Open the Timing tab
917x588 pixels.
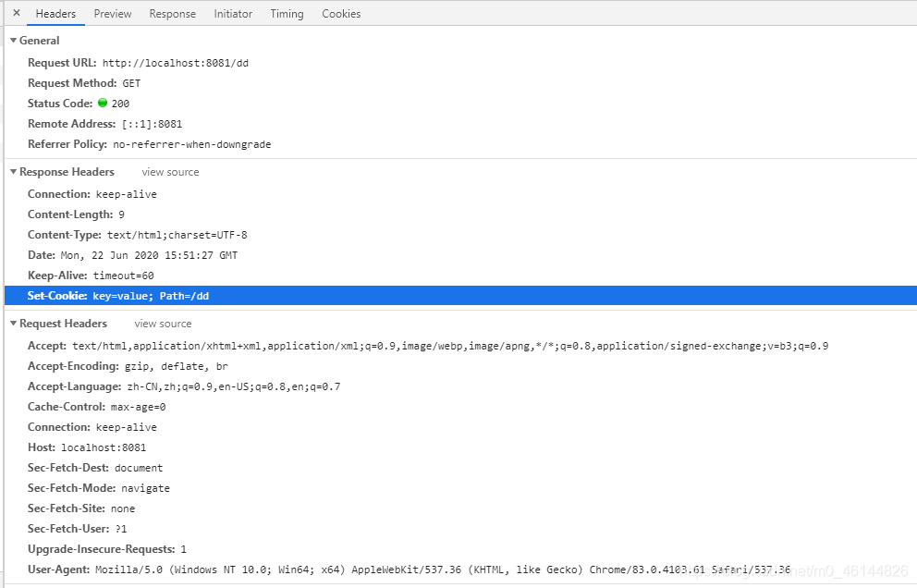[x=287, y=14]
